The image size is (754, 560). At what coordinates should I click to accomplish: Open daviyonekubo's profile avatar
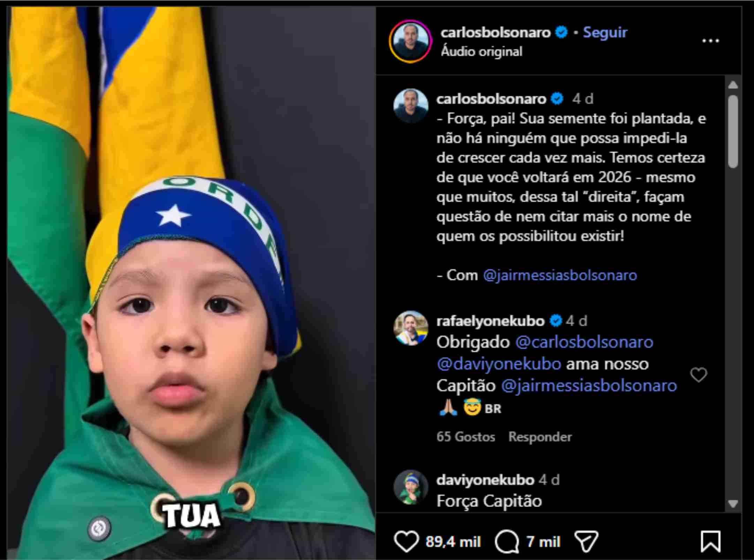pyautogui.click(x=411, y=487)
